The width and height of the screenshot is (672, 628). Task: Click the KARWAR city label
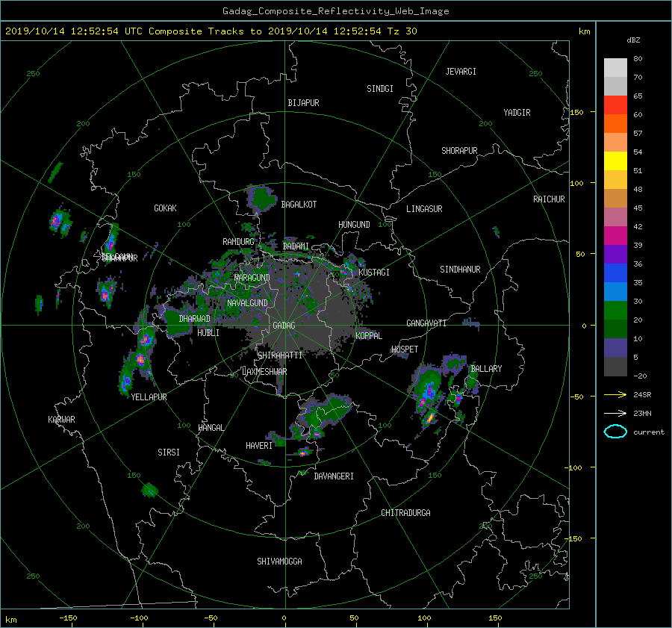tap(61, 420)
